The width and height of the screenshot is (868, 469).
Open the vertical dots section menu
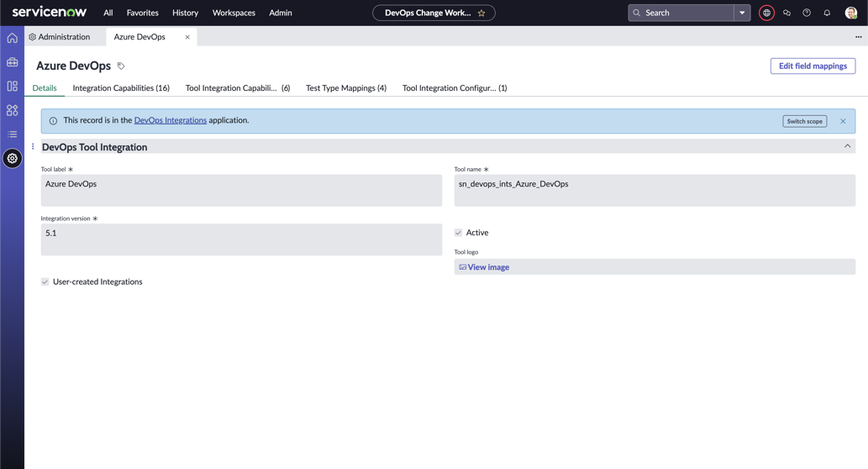[x=33, y=146]
